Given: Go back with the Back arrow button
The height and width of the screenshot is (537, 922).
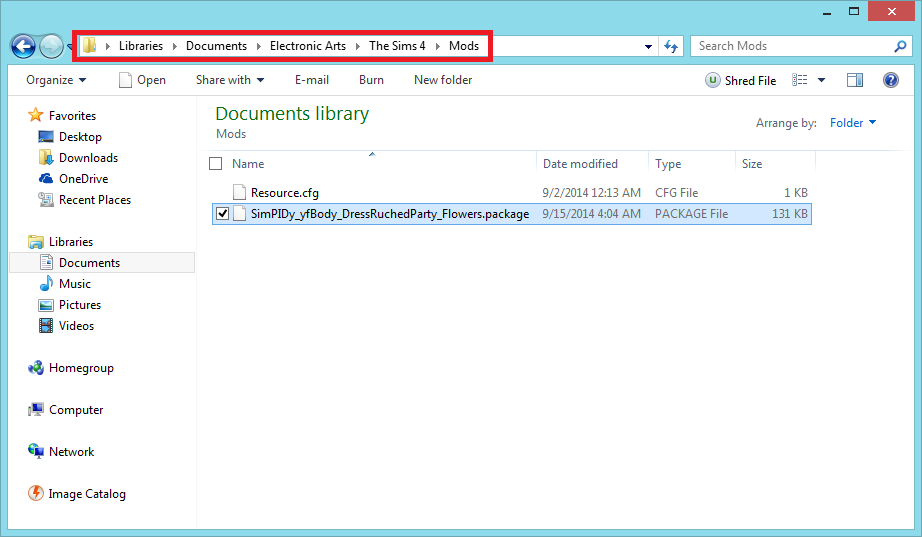Looking at the screenshot, I should click(24, 46).
